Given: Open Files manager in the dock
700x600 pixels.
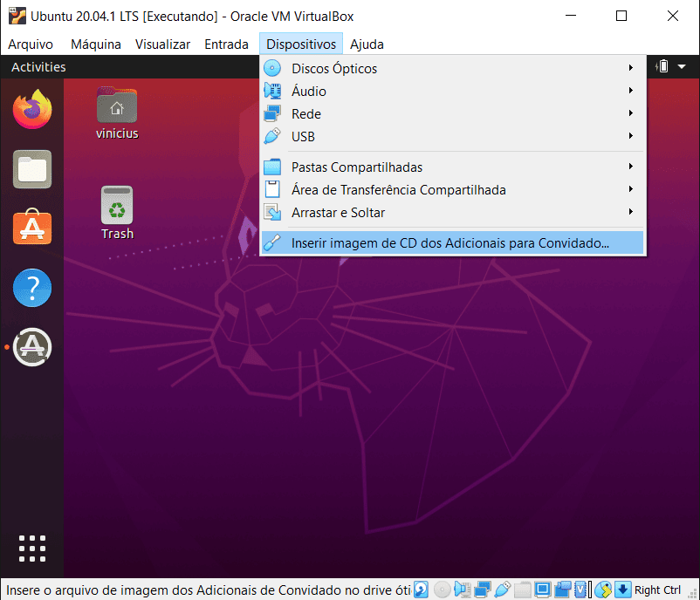Looking at the screenshot, I should 32,169.
